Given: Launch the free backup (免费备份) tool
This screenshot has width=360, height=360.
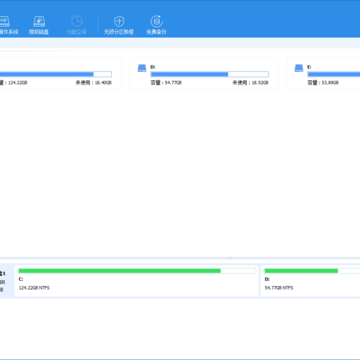Looking at the screenshot, I should (156, 25).
